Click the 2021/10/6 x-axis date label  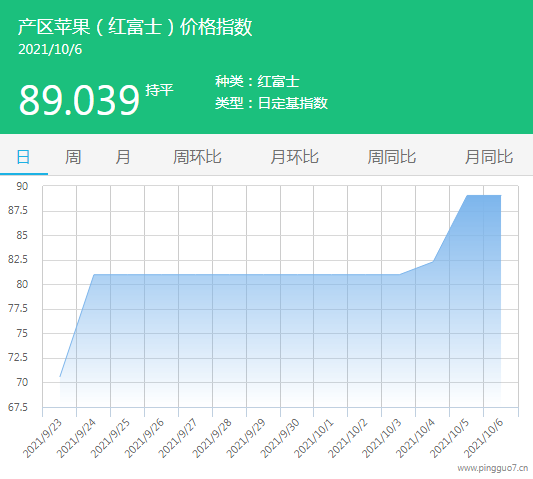(x=483, y=439)
